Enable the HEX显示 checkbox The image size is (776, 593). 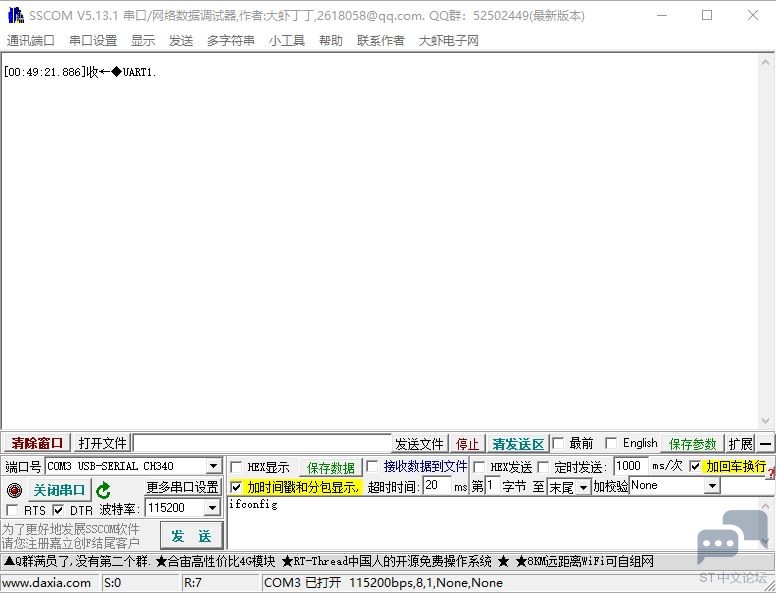point(236,467)
